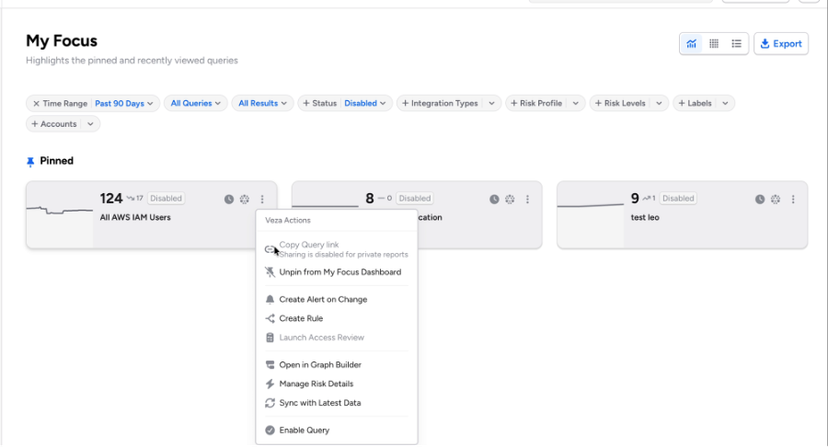Switch to chart view icon
The image size is (828, 447).
click(x=691, y=44)
